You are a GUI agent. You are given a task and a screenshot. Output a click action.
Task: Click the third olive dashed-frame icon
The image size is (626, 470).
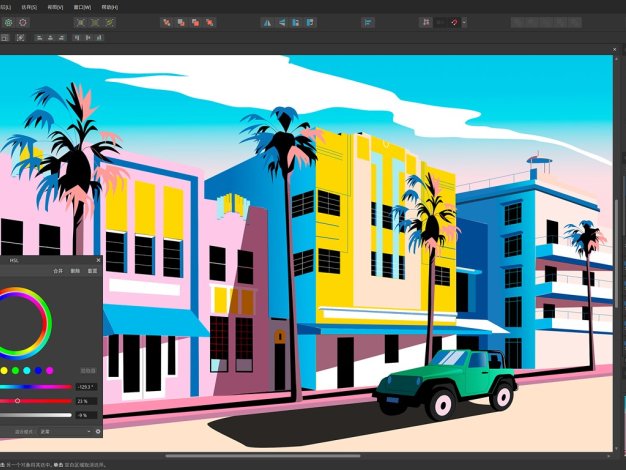[109, 23]
